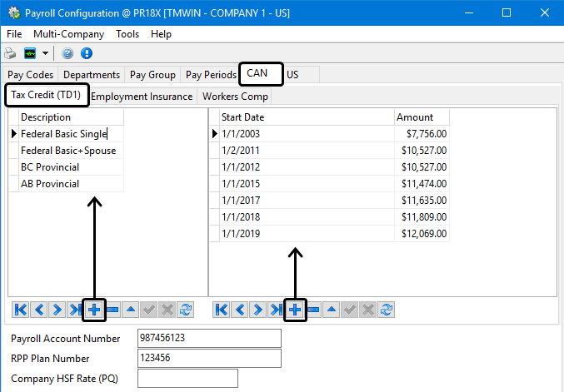Jump to first record in Description navigator
Image resolution: width=564 pixels, height=392 pixels.
click(x=21, y=310)
